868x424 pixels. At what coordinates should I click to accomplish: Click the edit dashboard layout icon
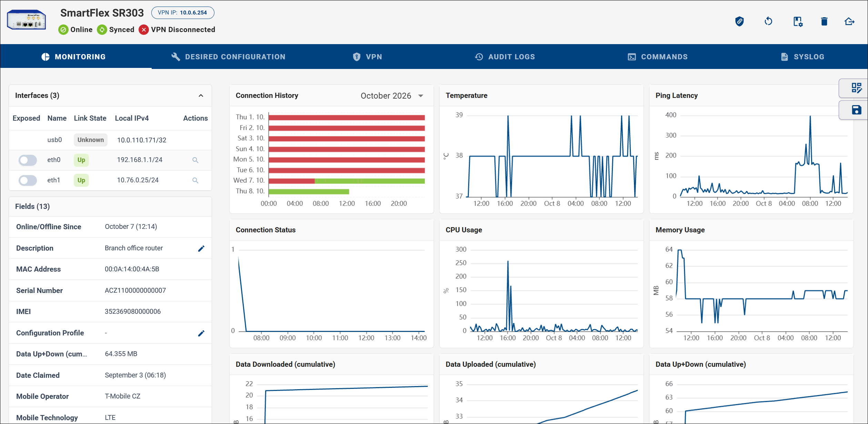pos(857,88)
